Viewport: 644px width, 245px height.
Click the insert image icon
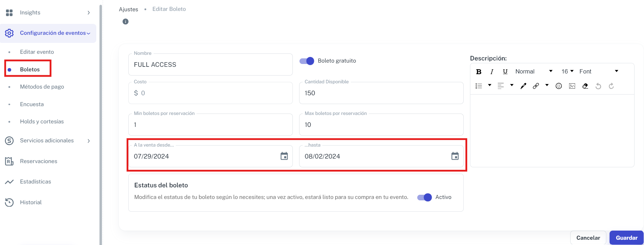click(572, 86)
